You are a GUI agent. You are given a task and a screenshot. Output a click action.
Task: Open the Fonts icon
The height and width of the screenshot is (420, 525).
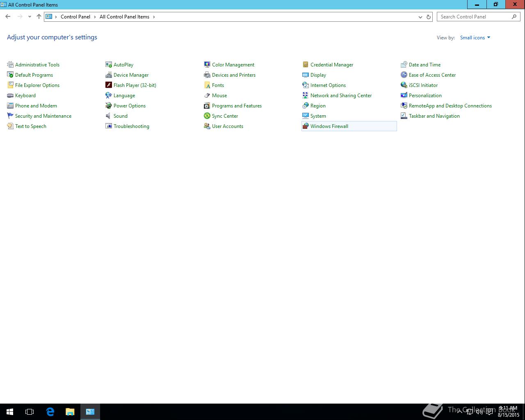pos(207,85)
